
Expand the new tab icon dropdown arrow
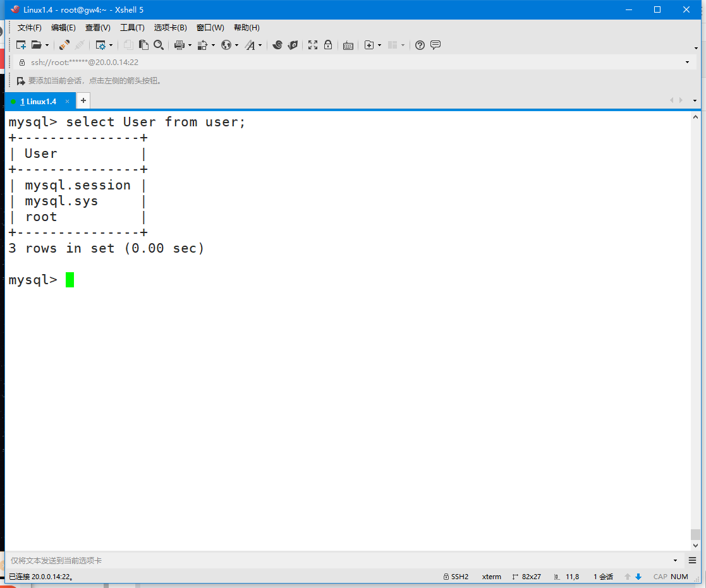pyautogui.click(x=380, y=45)
